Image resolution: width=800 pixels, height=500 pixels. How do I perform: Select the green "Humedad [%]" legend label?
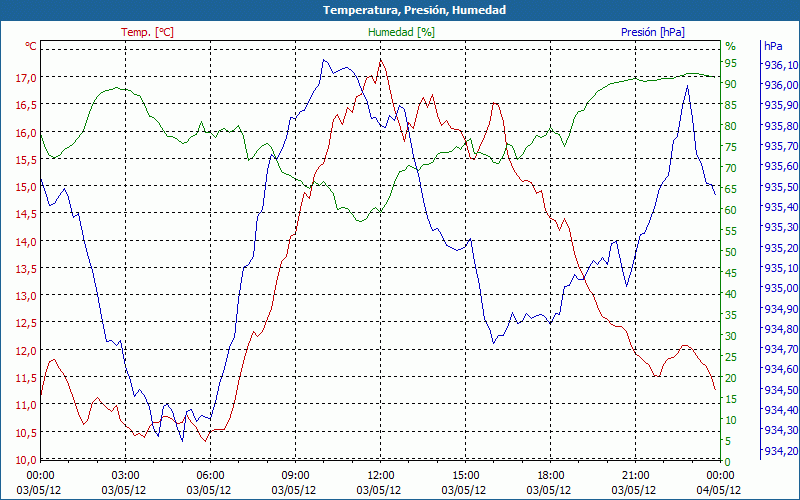(401, 32)
